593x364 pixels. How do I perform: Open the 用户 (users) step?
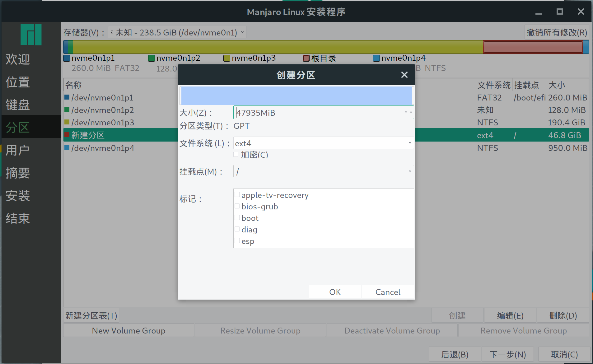(x=17, y=150)
